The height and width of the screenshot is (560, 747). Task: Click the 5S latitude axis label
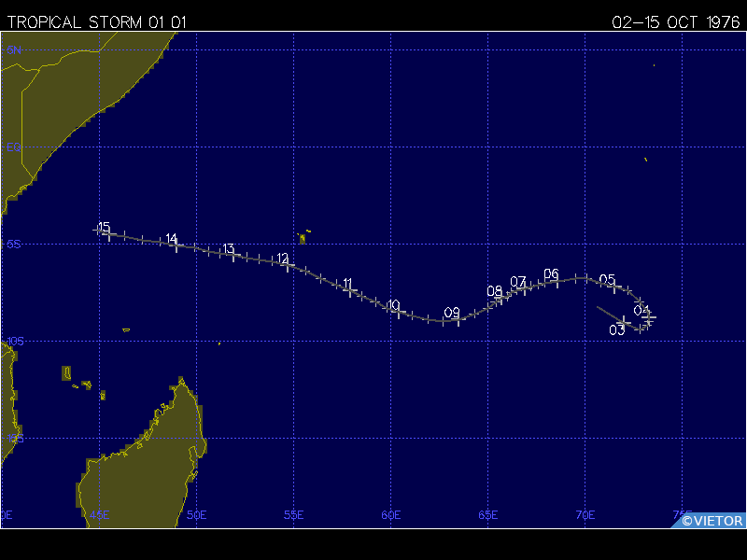[x=14, y=245]
